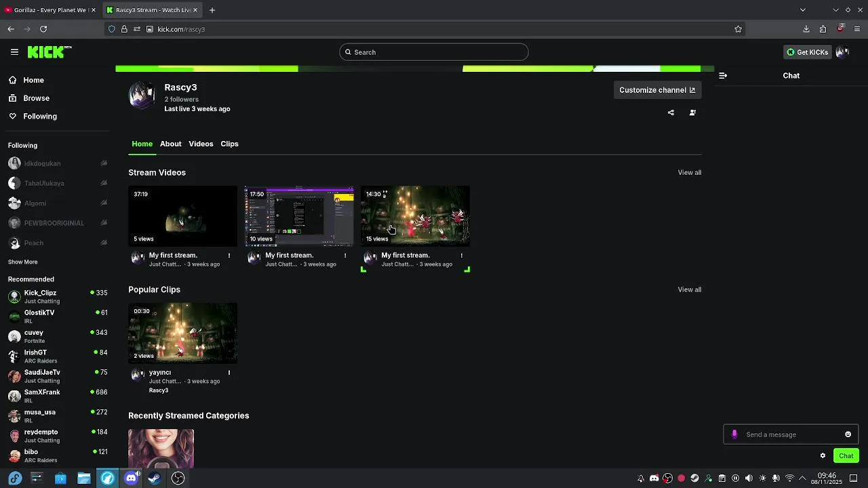Open emoji picker in chat input

[848, 434]
